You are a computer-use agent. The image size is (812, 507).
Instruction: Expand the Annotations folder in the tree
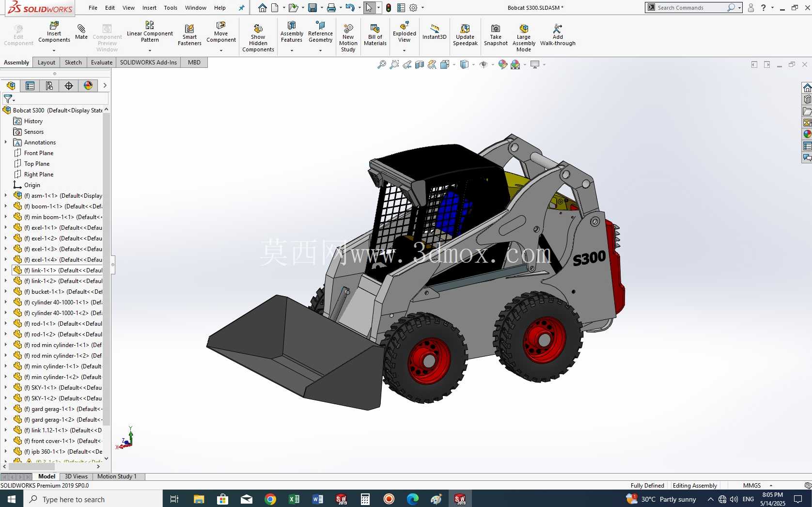[6, 143]
